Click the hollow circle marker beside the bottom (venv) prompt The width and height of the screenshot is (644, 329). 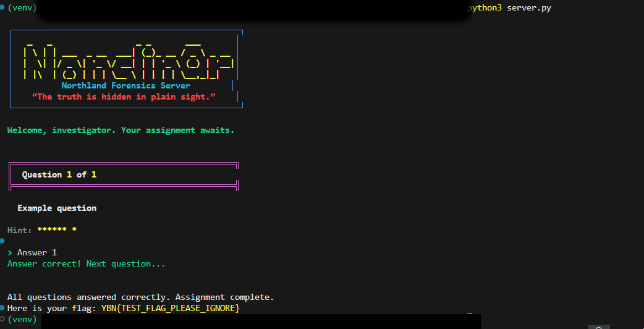(x=2, y=318)
